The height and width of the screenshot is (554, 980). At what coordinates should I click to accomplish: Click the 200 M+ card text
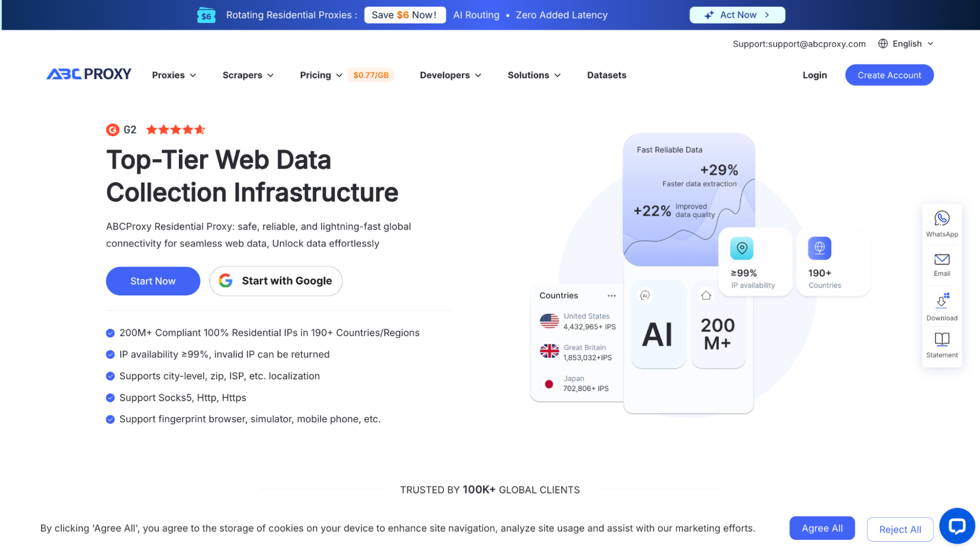pos(718,334)
